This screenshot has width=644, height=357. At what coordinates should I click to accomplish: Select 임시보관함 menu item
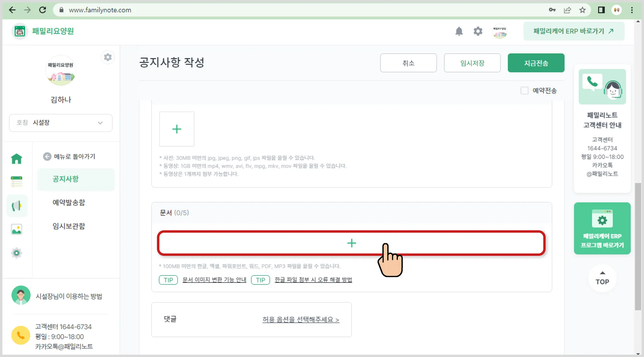69,226
